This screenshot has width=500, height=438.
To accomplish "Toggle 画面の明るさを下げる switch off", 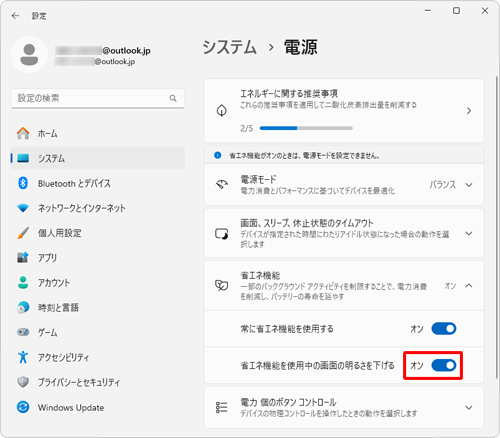I will coord(444,365).
